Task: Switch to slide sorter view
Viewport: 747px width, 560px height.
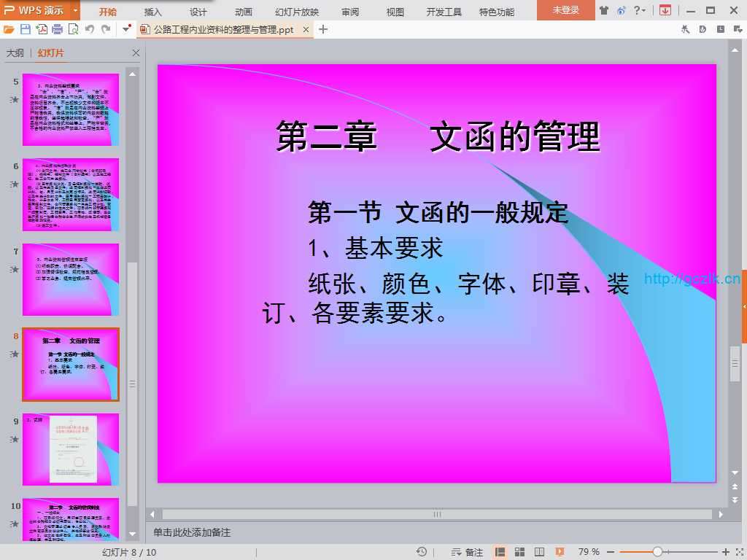Action: (x=520, y=552)
